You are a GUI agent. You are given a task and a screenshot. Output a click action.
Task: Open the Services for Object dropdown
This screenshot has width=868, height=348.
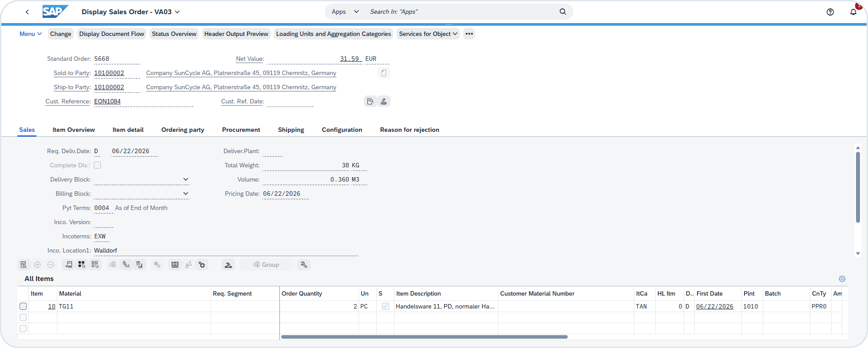pos(428,34)
